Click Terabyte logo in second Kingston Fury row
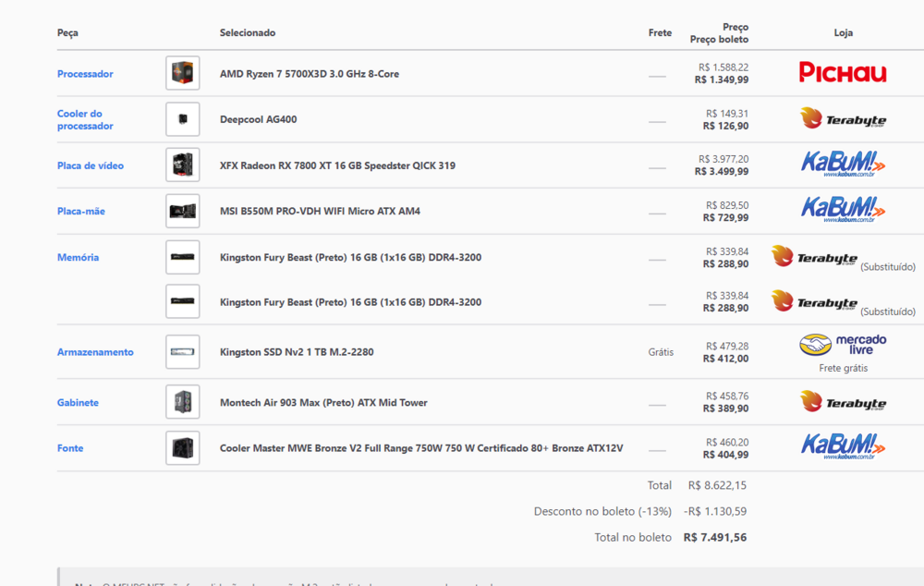Viewport: 924px width, 586px height. (x=814, y=301)
